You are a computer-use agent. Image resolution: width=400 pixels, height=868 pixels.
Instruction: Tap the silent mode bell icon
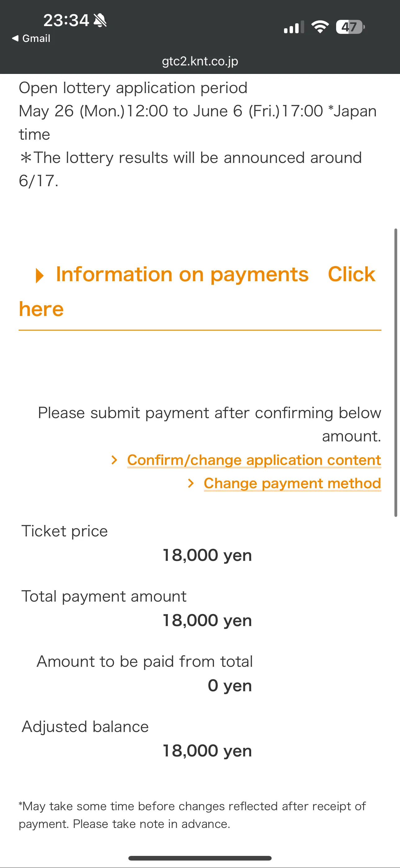click(100, 20)
